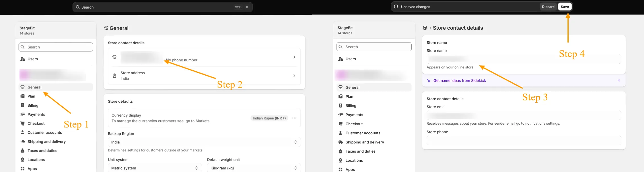The image size is (644, 172).
Task: Follow the Markets link under Currency display
Action: 203,121
